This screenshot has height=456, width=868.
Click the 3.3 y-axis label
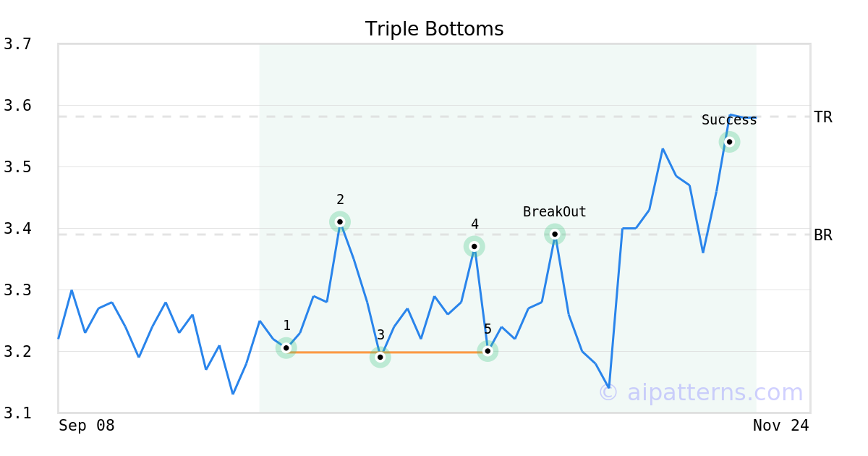pyautogui.click(x=17, y=290)
